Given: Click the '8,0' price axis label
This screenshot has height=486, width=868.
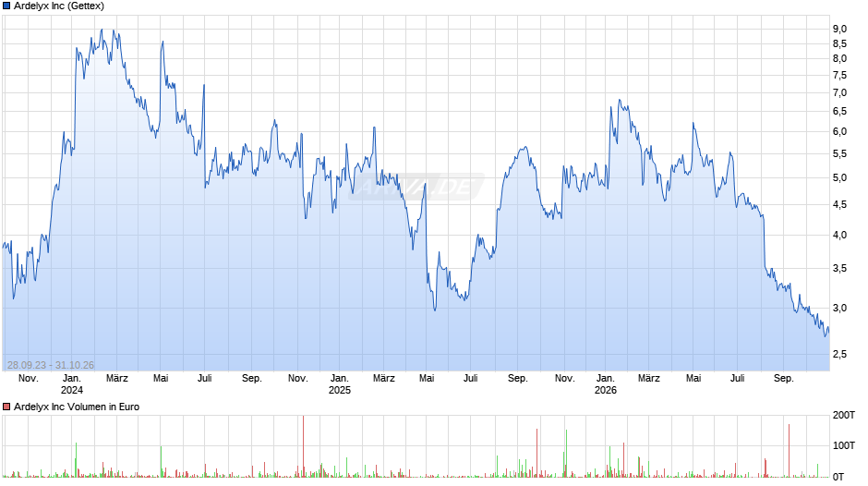Looking at the screenshot, I should [839, 59].
